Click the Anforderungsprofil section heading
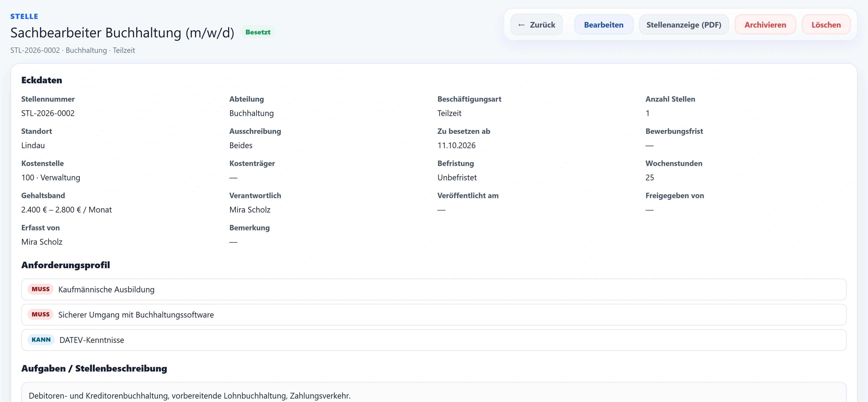Screen dimensions: 868x402 pyautogui.click(x=66, y=265)
